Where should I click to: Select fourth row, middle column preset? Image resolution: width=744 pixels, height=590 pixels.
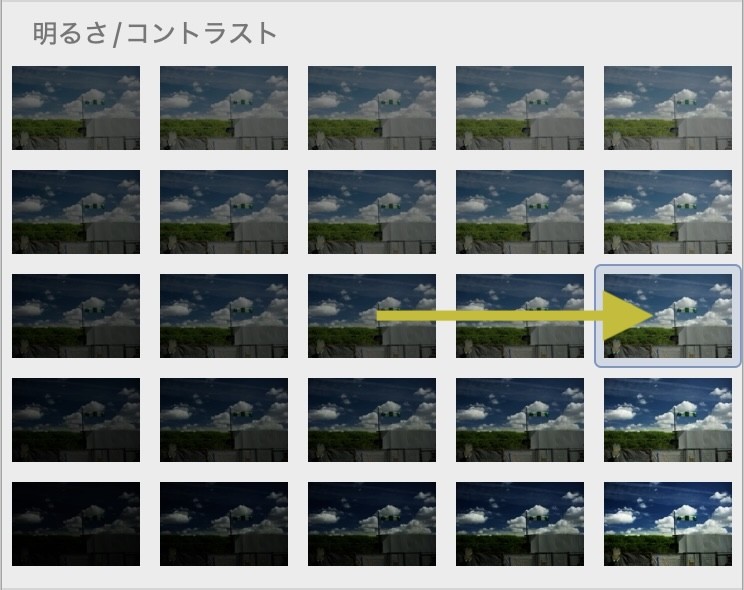[372, 420]
